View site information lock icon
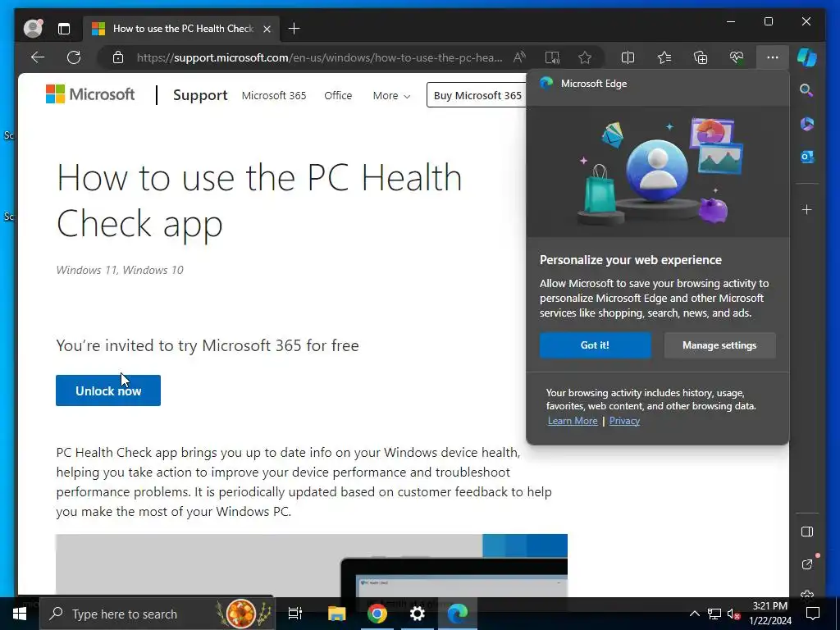The image size is (840, 630). coord(118,57)
